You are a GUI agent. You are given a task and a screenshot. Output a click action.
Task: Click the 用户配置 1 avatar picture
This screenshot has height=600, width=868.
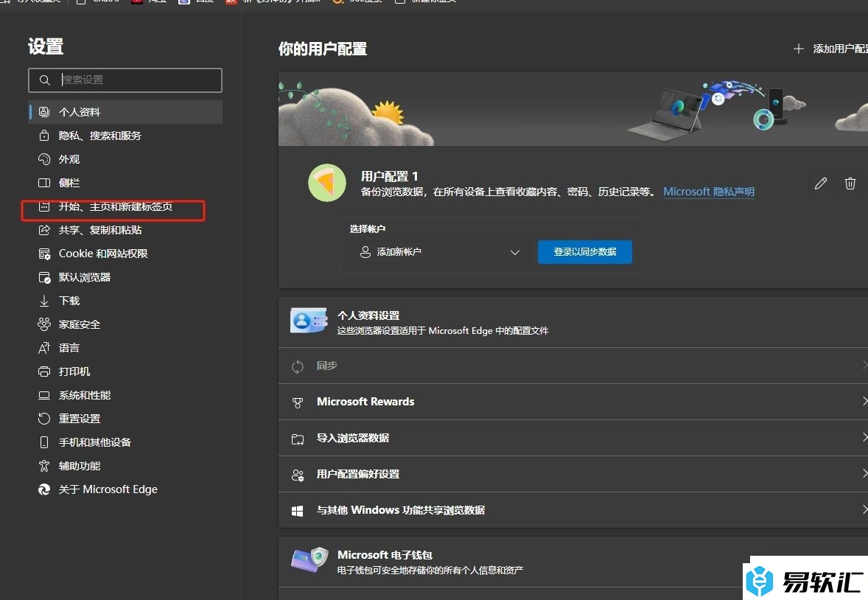coord(327,183)
